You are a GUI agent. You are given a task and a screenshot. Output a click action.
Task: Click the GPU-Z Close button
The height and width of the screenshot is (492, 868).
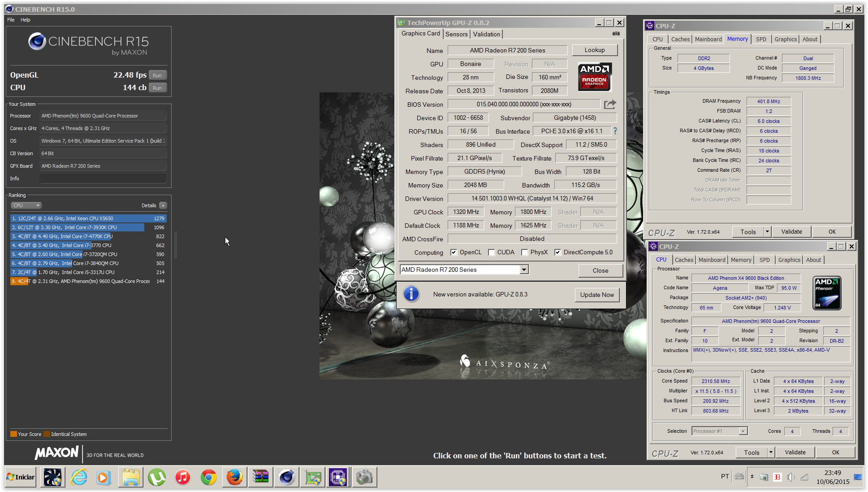600,270
